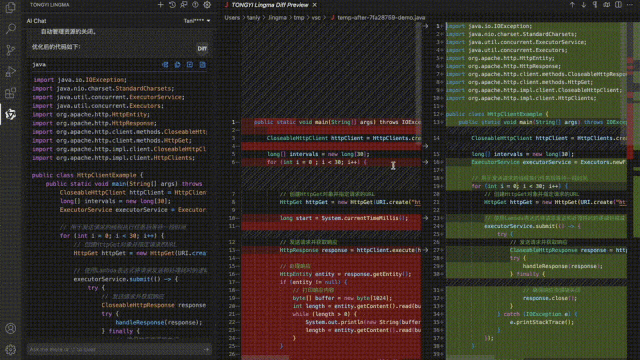The image size is (640, 360).
Task: Open Search view in activity bar
Action: [x=11, y=29]
